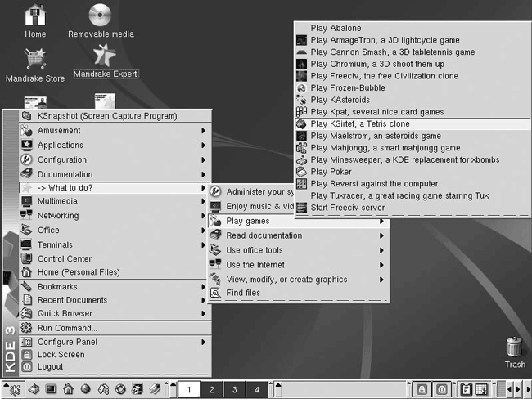Screen dimensions: 532x399
Task: Launch Play KAsteroids
Action: click(x=413, y=100)
